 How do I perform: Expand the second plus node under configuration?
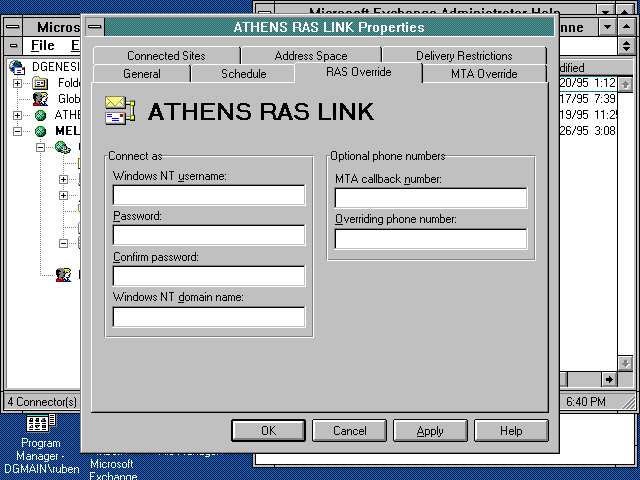(x=63, y=196)
